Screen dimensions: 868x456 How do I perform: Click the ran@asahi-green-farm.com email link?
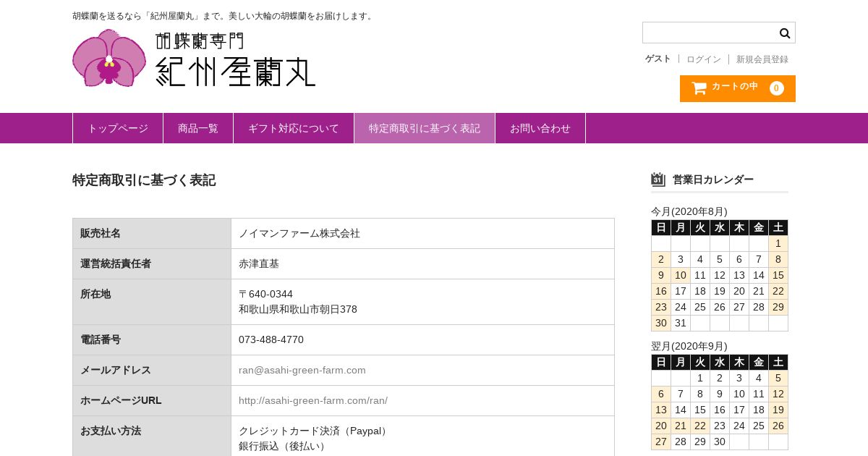[302, 370]
